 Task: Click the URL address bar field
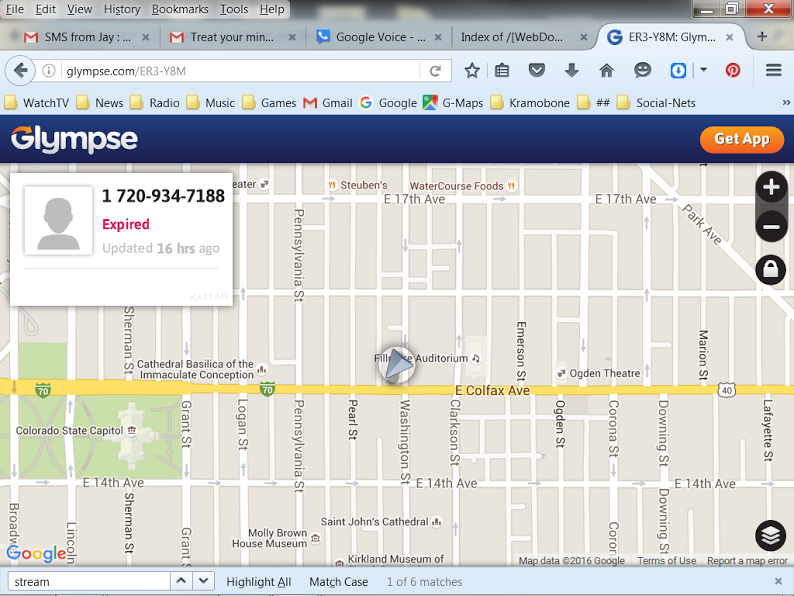(241, 71)
